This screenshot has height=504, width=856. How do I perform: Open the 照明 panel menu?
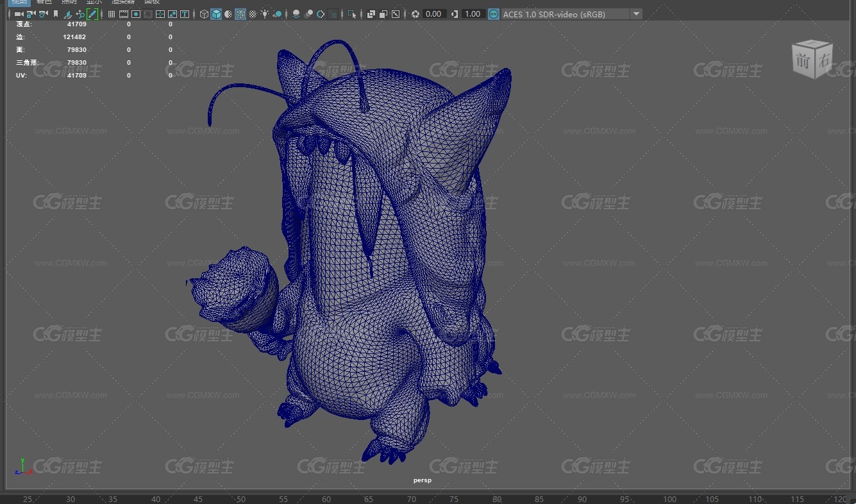[69, 2]
